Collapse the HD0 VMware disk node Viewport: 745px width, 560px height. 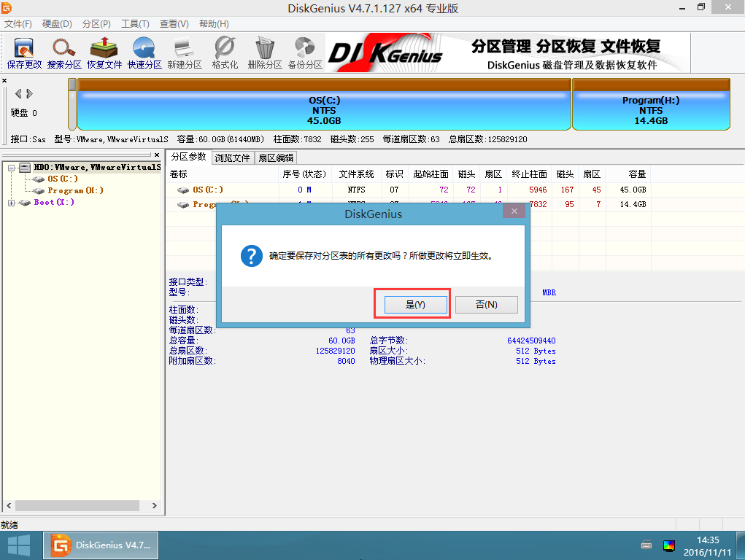(11, 168)
